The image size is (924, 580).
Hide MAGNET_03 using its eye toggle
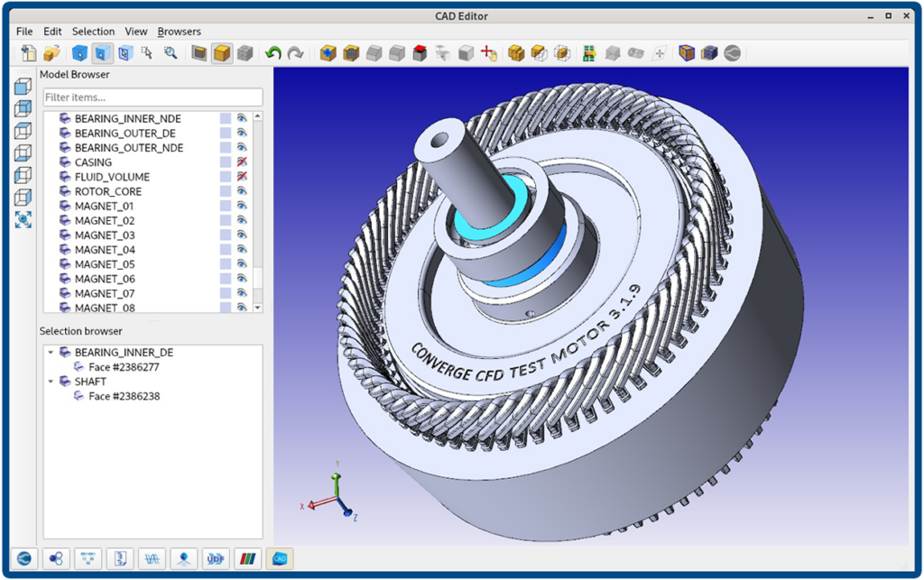tap(240, 235)
